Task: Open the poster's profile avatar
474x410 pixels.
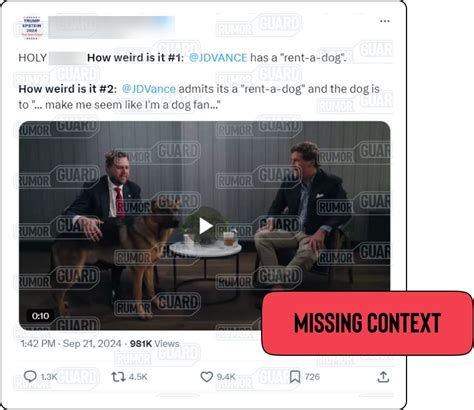Action: (32, 27)
